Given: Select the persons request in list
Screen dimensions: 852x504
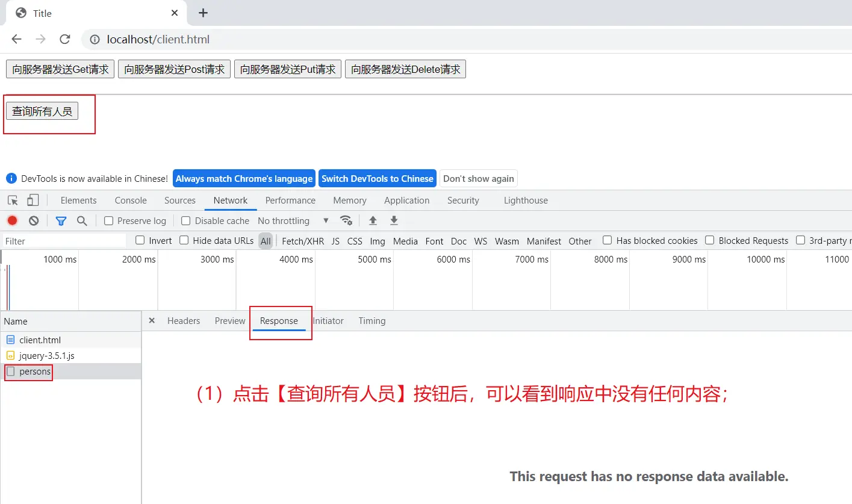Looking at the screenshot, I should 34,372.
